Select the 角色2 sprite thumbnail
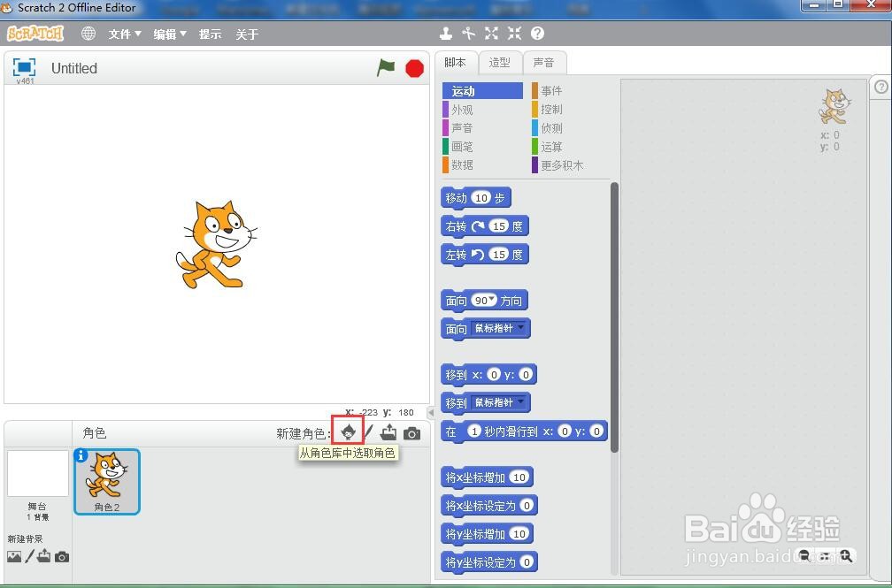This screenshot has height=588, width=892. [x=107, y=482]
